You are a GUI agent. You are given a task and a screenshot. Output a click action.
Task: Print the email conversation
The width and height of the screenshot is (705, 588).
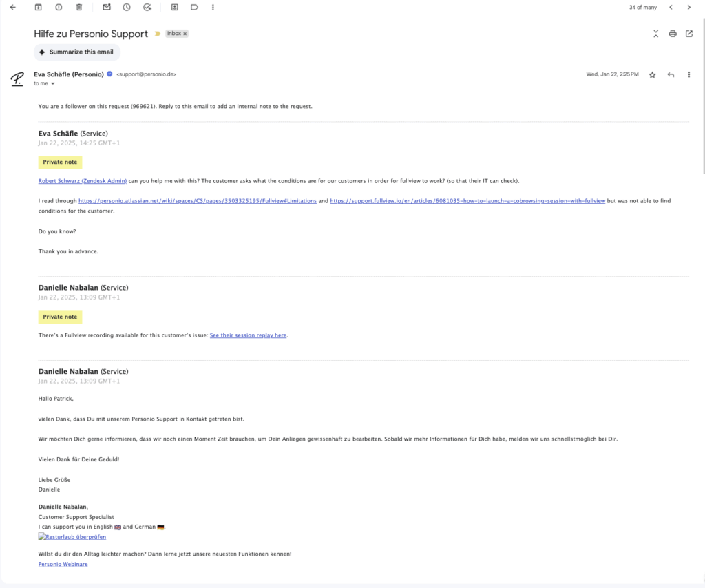(x=673, y=34)
